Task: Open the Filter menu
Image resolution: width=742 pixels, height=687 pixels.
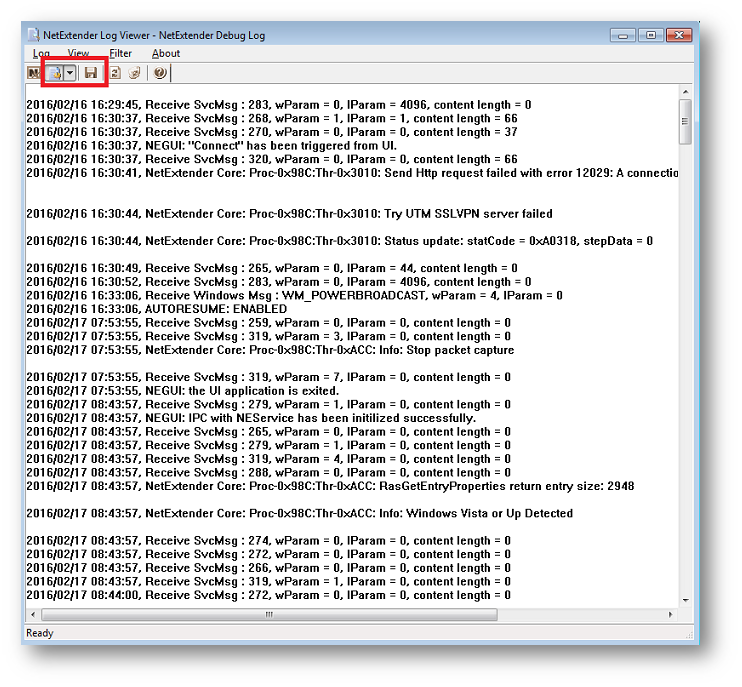Action: tap(120, 53)
